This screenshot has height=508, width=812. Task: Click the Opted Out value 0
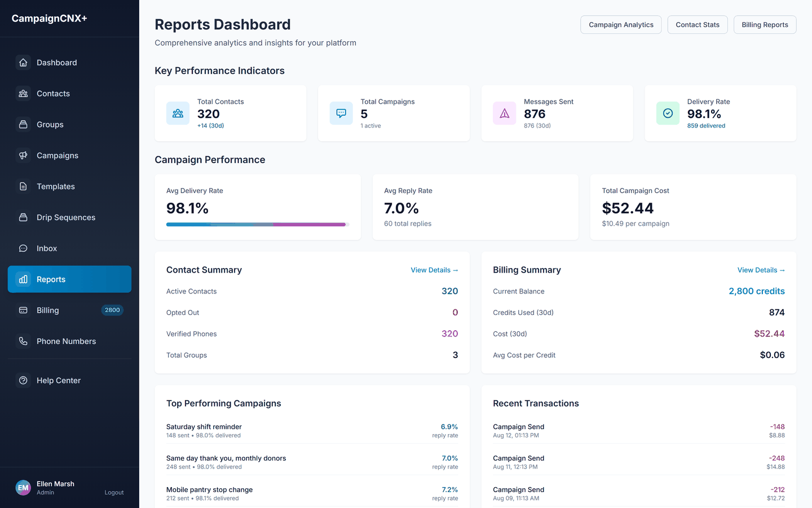pos(455,313)
